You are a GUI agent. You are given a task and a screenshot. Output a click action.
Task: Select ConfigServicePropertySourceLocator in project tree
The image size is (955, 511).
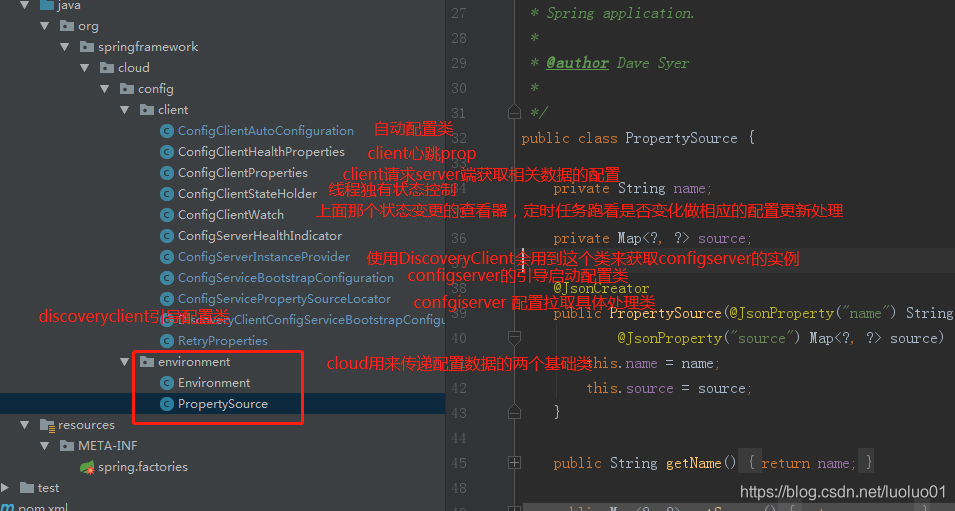[x=284, y=299]
